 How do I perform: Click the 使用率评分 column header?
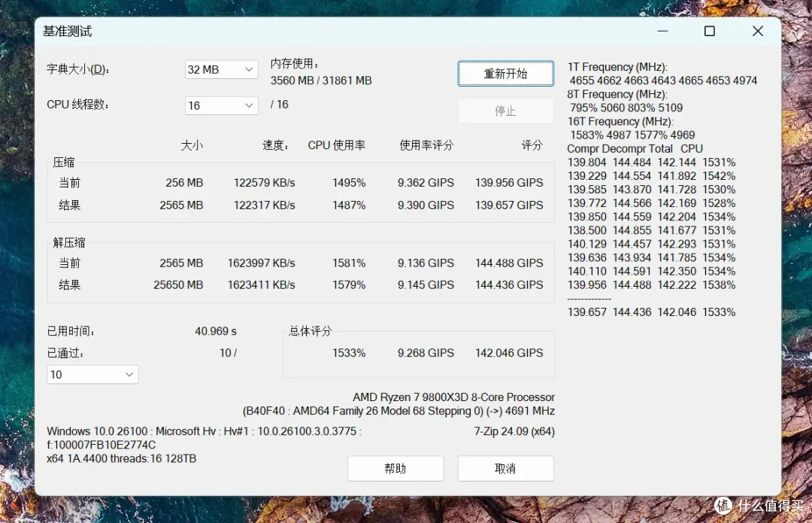click(426, 145)
